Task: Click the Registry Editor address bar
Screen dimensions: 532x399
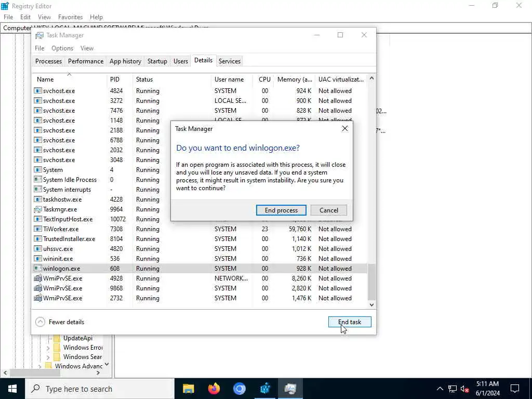Action: click(x=265, y=28)
